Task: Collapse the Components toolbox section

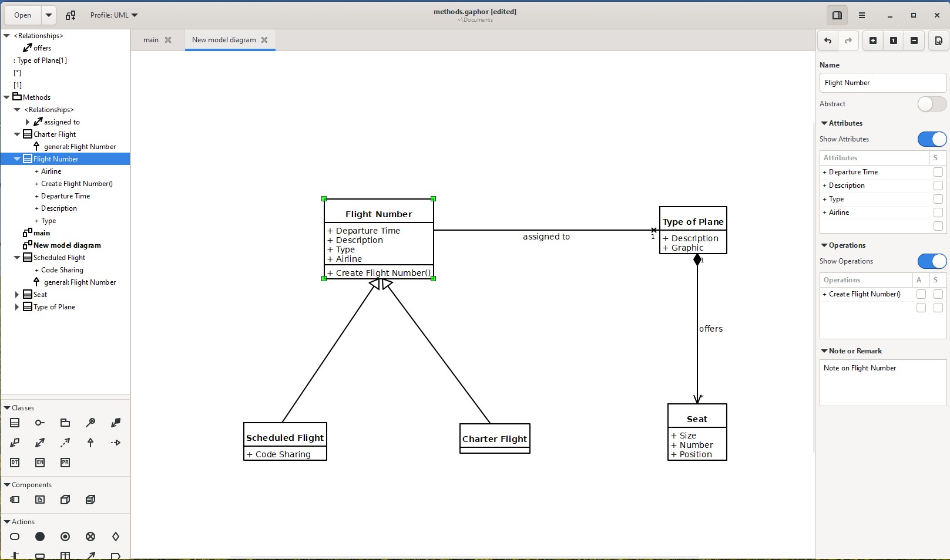Action: click(7, 485)
